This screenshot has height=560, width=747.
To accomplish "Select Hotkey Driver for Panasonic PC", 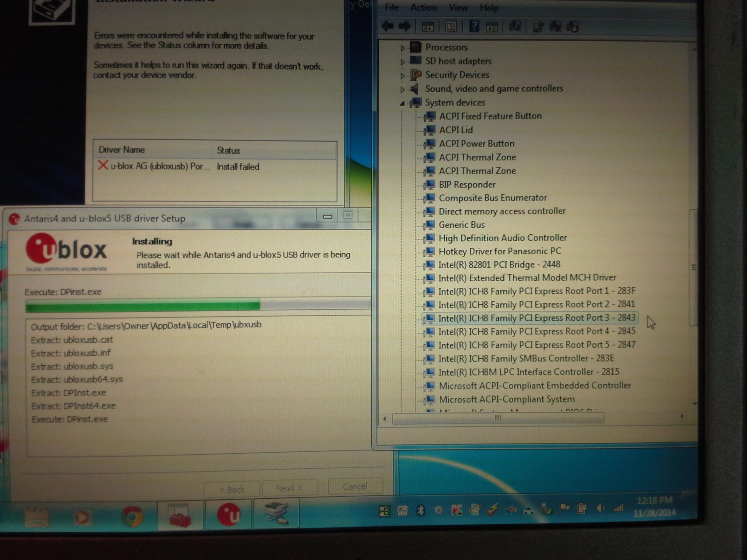I will [499, 252].
